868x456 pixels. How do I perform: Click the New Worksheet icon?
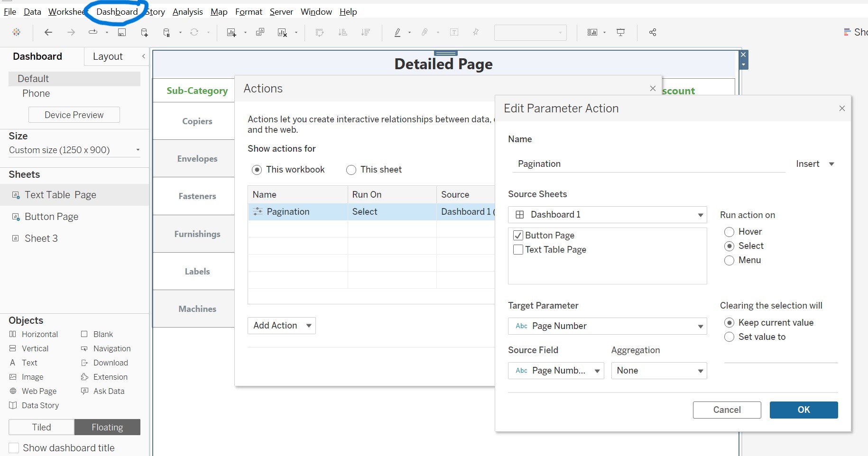coord(231,32)
